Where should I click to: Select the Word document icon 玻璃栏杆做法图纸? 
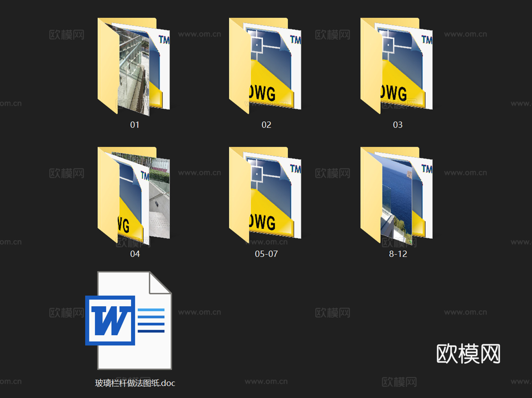[x=129, y=321]
